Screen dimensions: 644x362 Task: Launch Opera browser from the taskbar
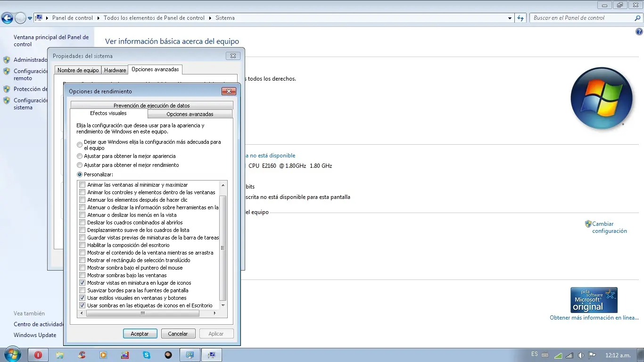pyautogui.click(x=38, y=355)
